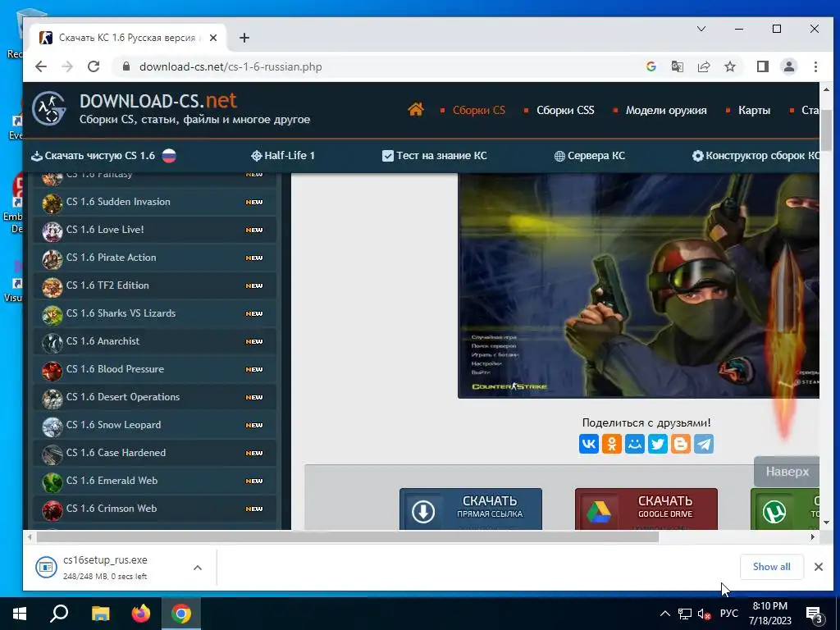Open a new Chrome tab

244,38
